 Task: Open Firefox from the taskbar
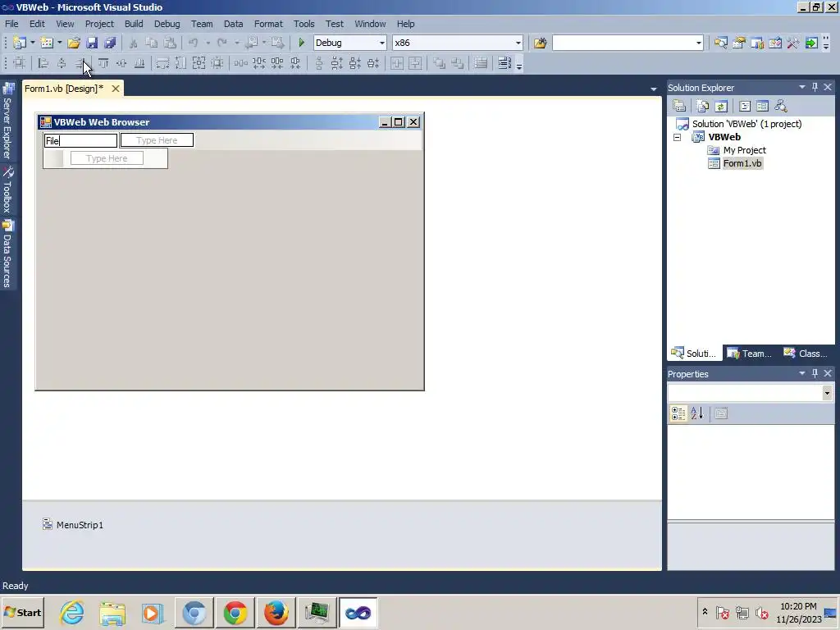276,612
